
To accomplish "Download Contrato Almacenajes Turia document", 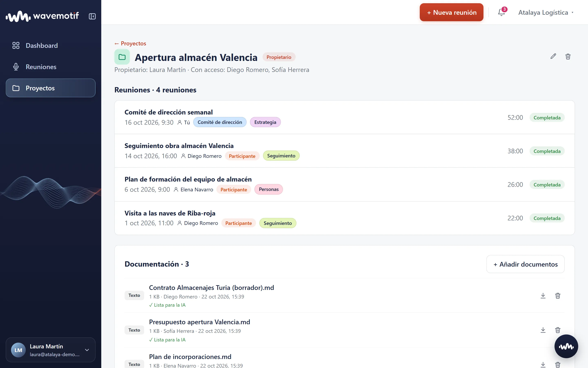I will [543, 296].
